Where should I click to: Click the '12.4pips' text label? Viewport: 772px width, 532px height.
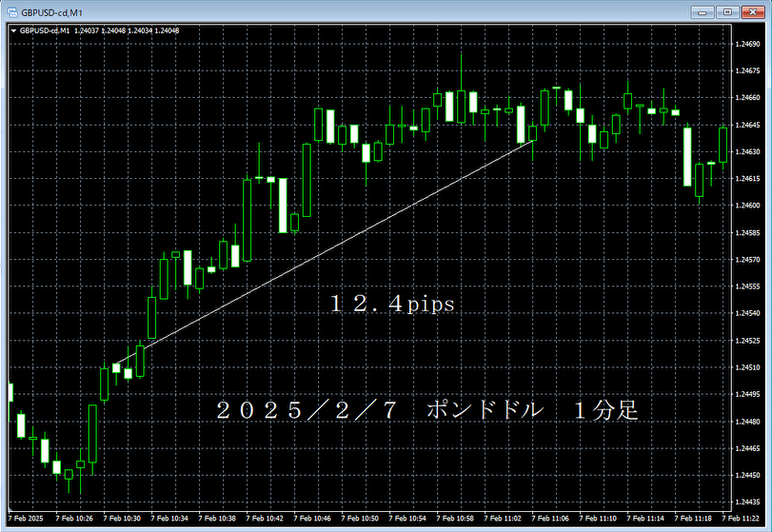tap(392, 305)
